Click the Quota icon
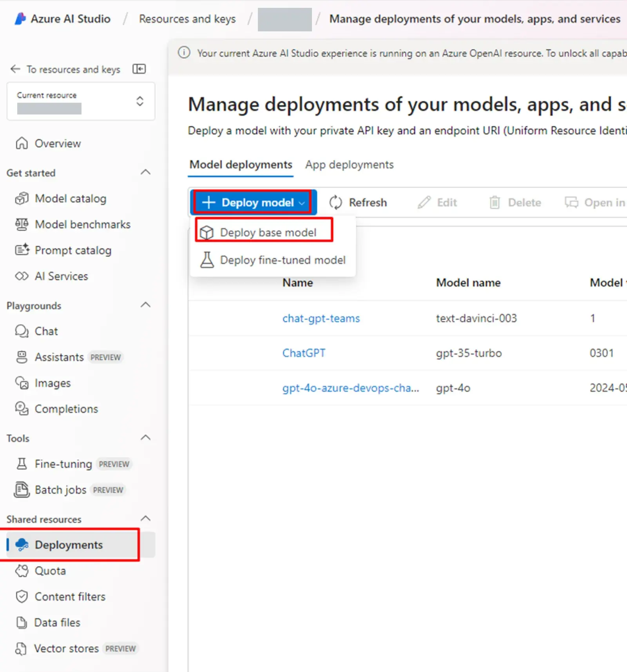The height and width of the screenshot is (672, 627). coord(22,570)
